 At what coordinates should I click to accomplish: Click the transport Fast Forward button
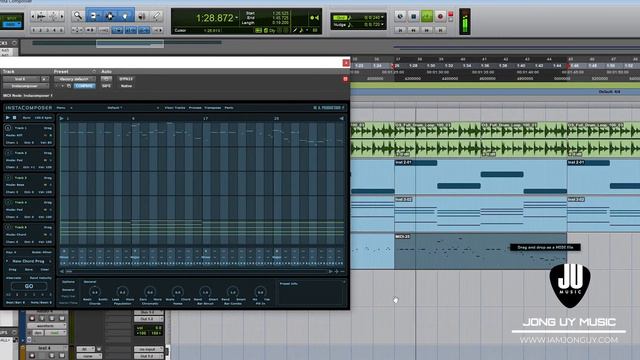427,30
